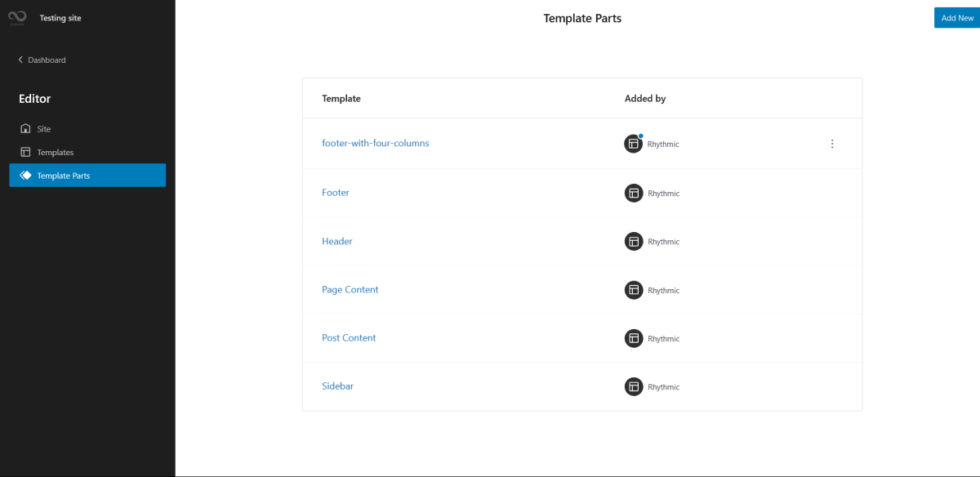Click the Rhythmic theme icon in Header row

634,242
